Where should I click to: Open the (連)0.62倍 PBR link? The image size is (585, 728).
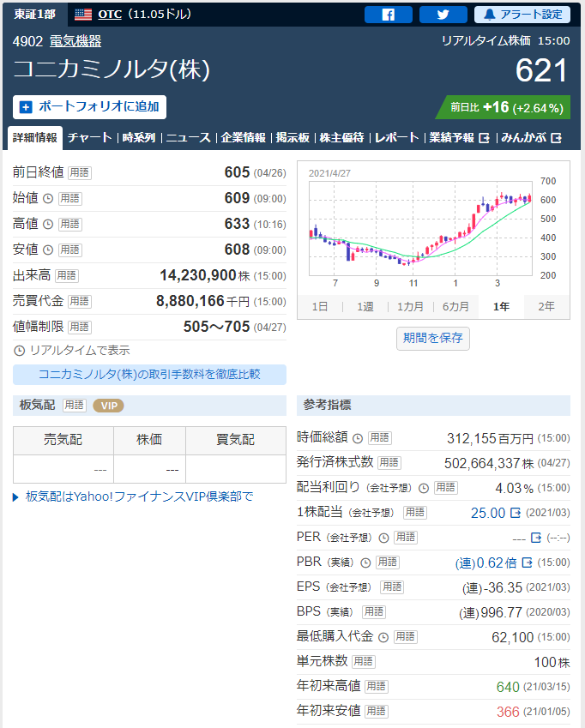click(x=485, y=563)
